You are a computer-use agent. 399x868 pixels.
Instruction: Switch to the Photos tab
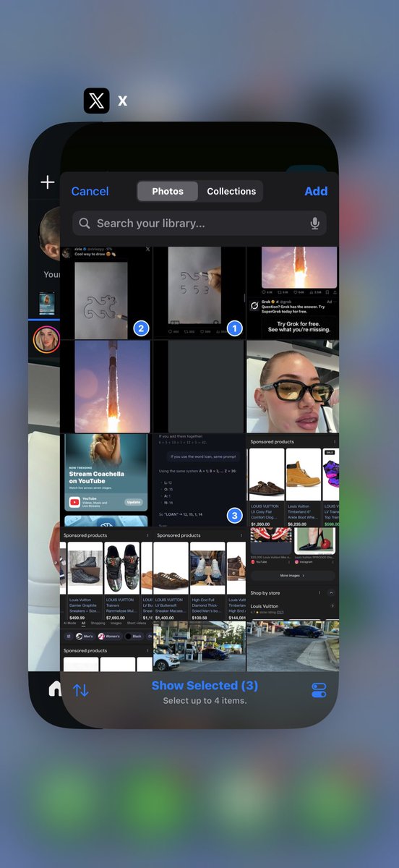click(x=168, y=191)
